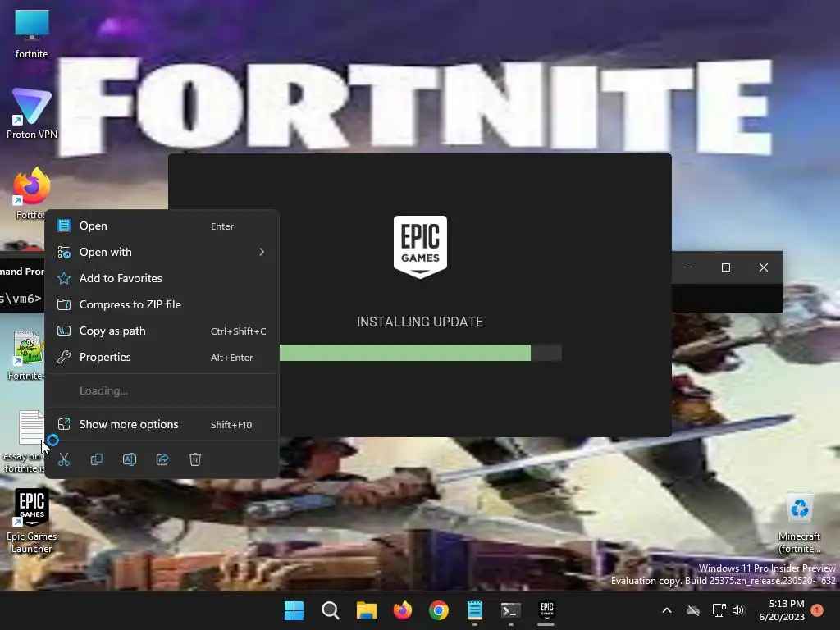Switch to Notepad in taskbar
The width and height of the screenshot is (840, 630).
475,610
